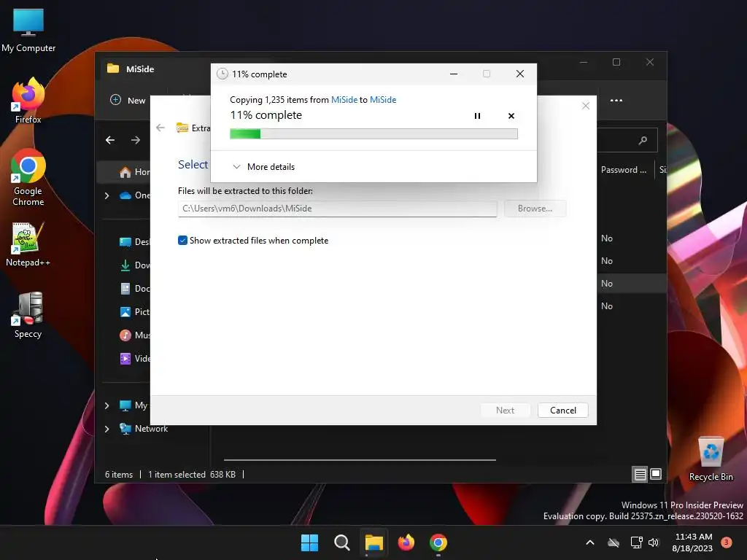Click the MiSide destination link after 'to'
Viewport: 747px width, 560px height.
click(383, 99)
